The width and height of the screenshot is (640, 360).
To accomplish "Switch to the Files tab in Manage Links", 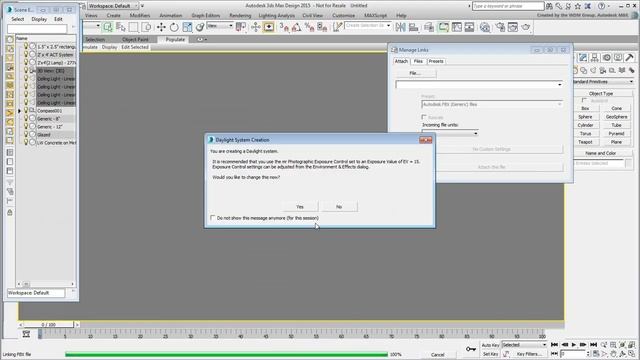I will click(418, 61).
